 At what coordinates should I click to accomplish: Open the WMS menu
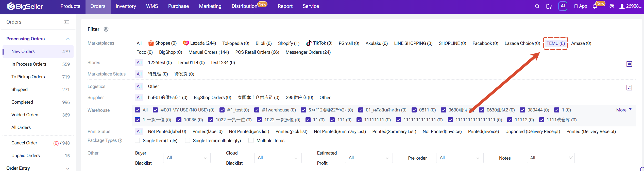[152, 6]
